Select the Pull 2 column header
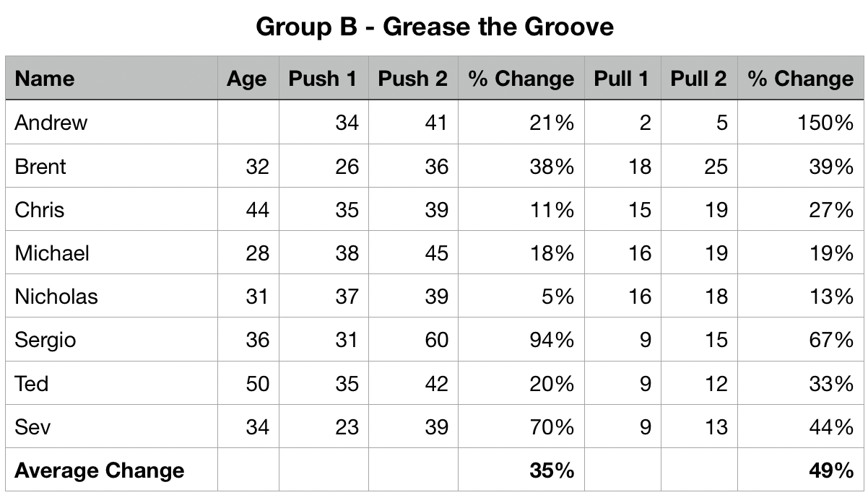Image resolution: width=868 pixels, height=495 pixels. (x=698, y=79)
